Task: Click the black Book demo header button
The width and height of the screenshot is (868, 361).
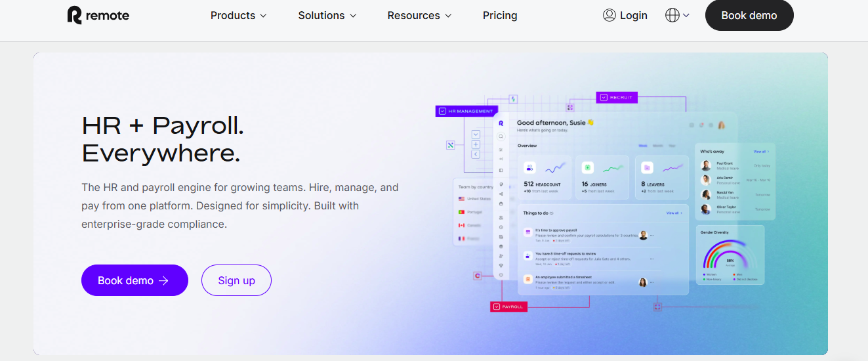Action: click(749, 15)
